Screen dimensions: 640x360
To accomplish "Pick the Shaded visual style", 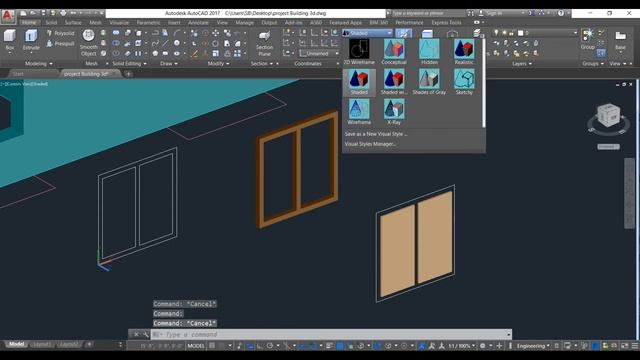I will click(359, 82).
